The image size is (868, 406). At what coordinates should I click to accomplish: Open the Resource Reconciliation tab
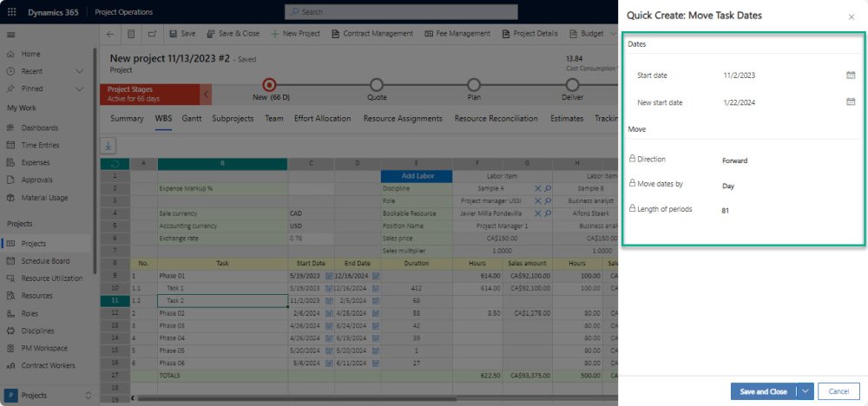pos(496,118)
